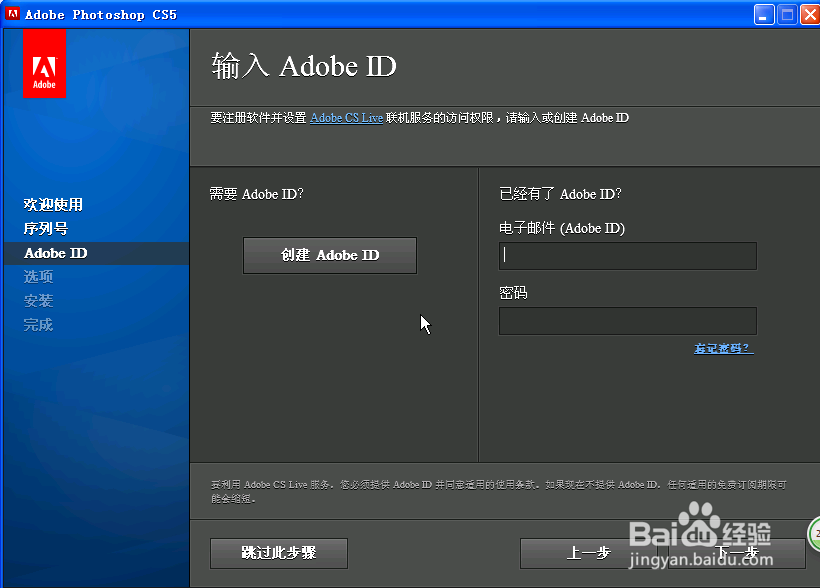Select the 安装 step in sidebar
This screenshot has height=588, width=820.
[x=38, y=301]
